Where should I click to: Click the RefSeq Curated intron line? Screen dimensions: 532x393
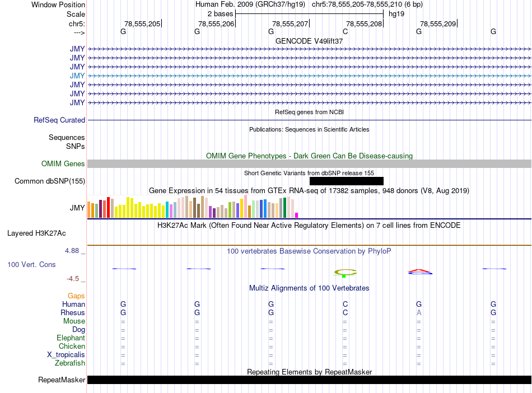(x=309, y=120)
